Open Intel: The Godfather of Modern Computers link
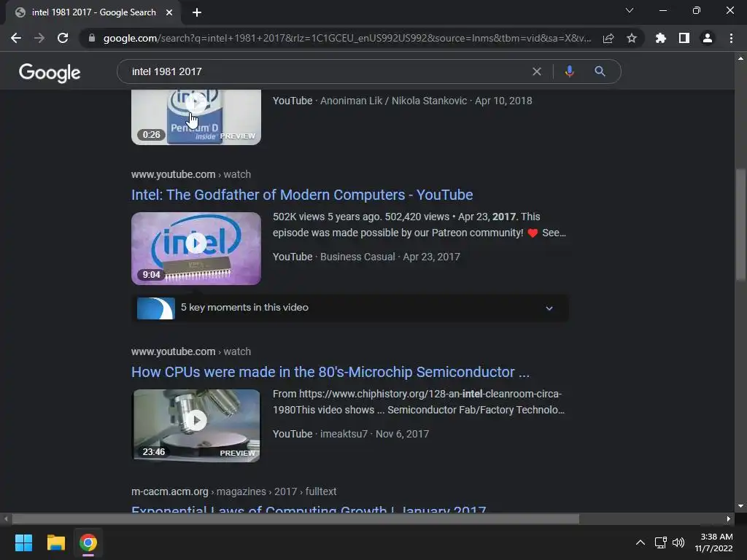The image size is (747, 560). coord(302,195)
